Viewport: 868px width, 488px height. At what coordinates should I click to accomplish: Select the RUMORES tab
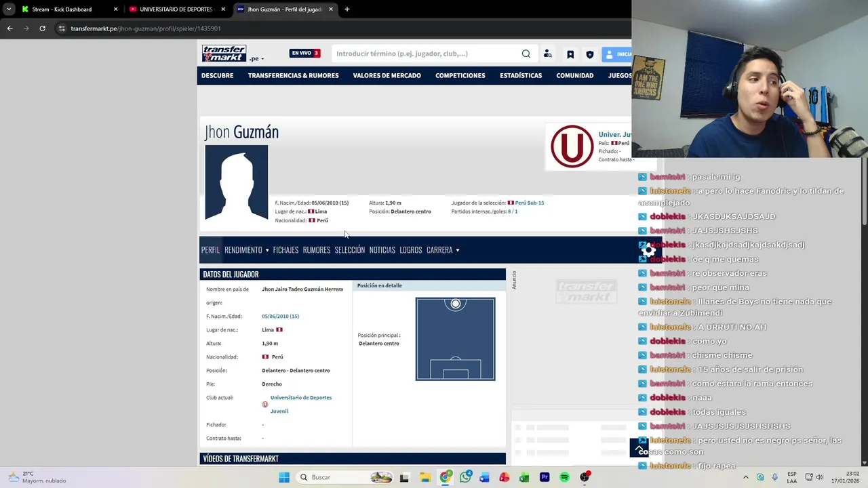[x=317, y=250]
